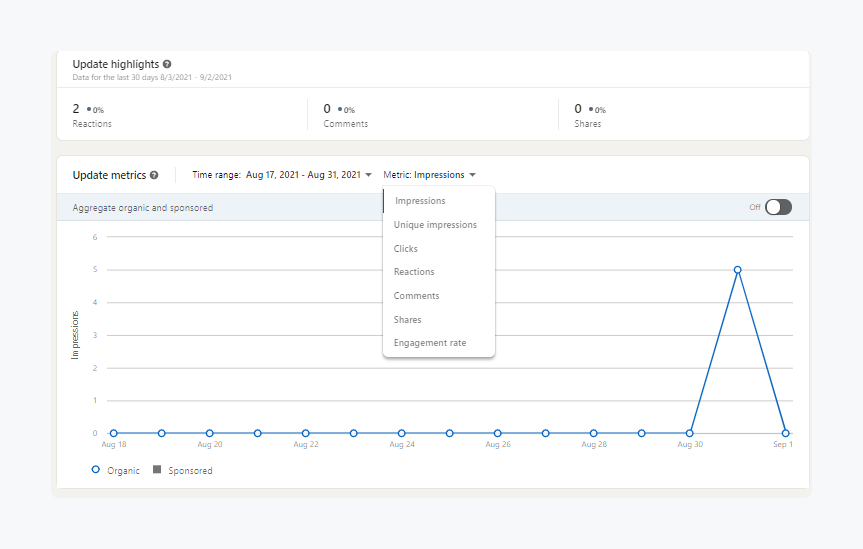This screenshot has height=549, width=863.
Task: Choose Shares in the metric menu
Action: [408, 320]
